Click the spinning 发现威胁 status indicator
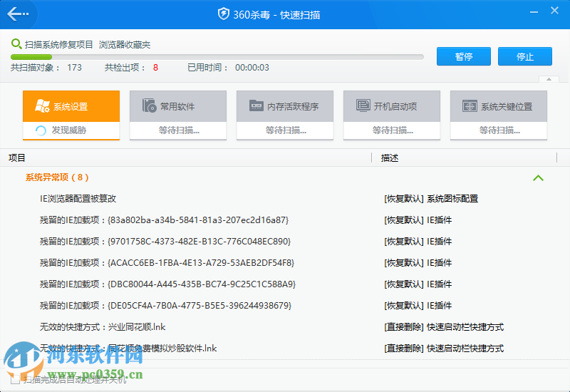The width and height of the screenshot is (570, 392). coord(41,130)
